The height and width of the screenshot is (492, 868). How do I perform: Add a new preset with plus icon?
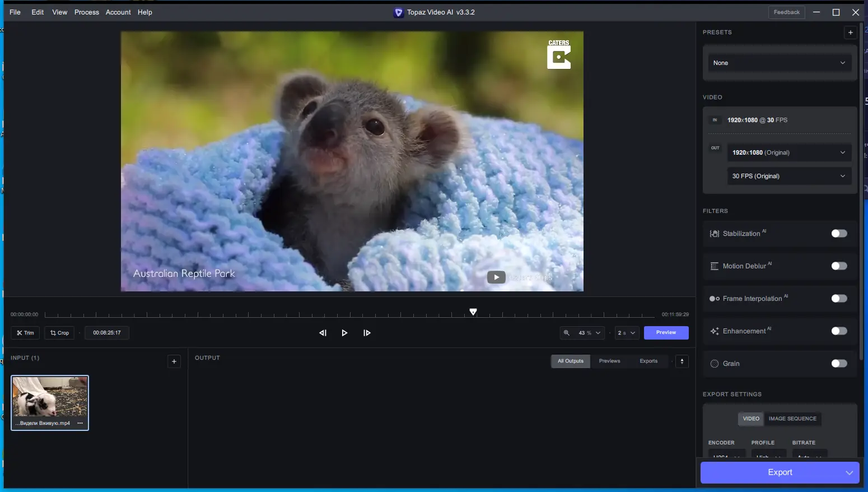(x=850, y=33)
